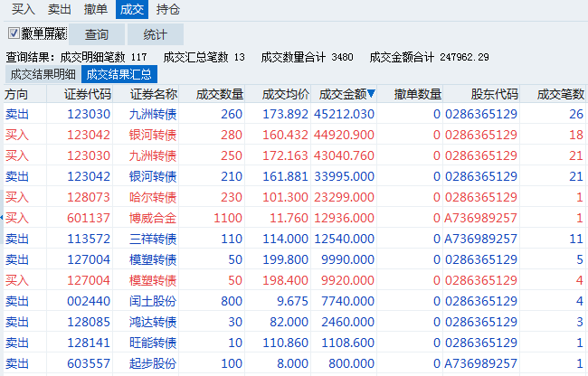Switch to 成交结果明细 sub-tab
This screenshot has width=588, height=376.
point(43,74)
